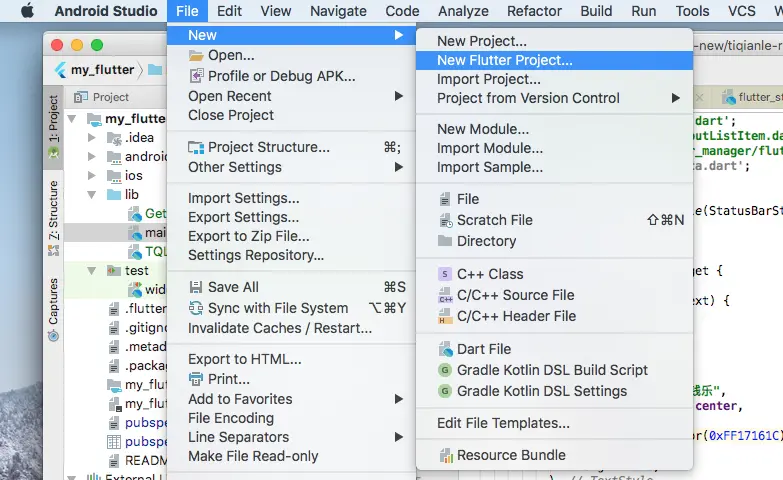Click the Dart File icon

point(446,349)
